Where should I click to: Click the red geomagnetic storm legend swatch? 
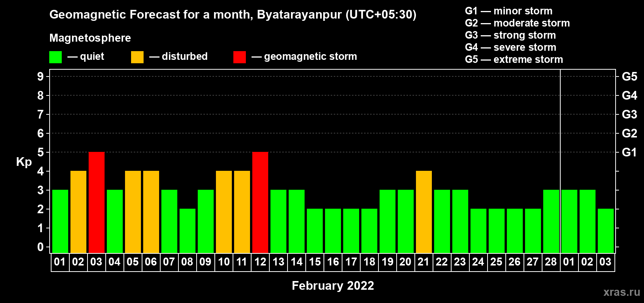click(x=239, y=57)
